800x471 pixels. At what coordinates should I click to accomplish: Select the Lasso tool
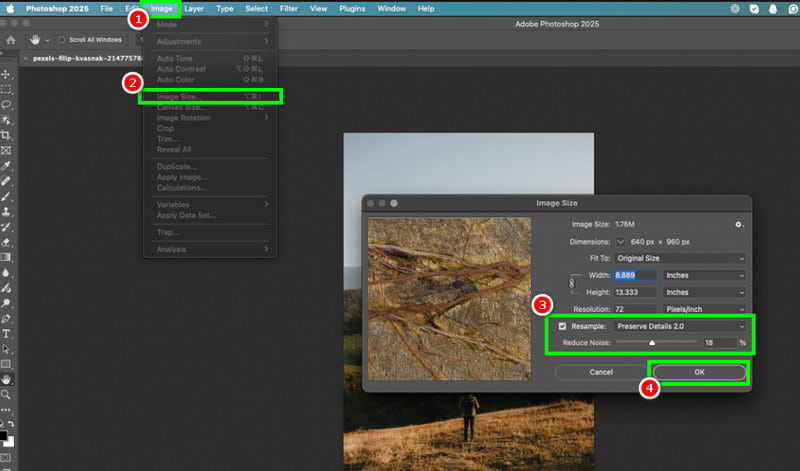coord(6,104)
